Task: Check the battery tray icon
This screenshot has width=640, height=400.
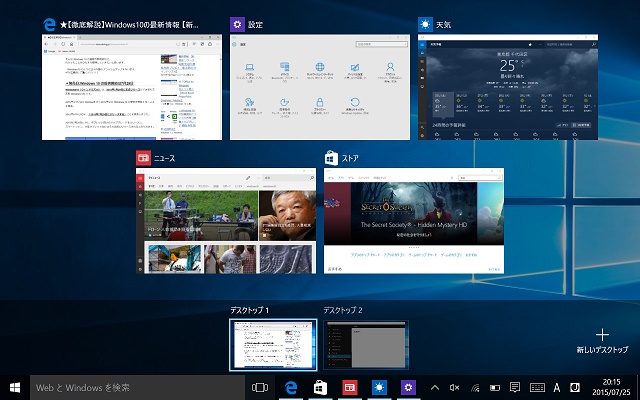Action: (x=495, y=388)
